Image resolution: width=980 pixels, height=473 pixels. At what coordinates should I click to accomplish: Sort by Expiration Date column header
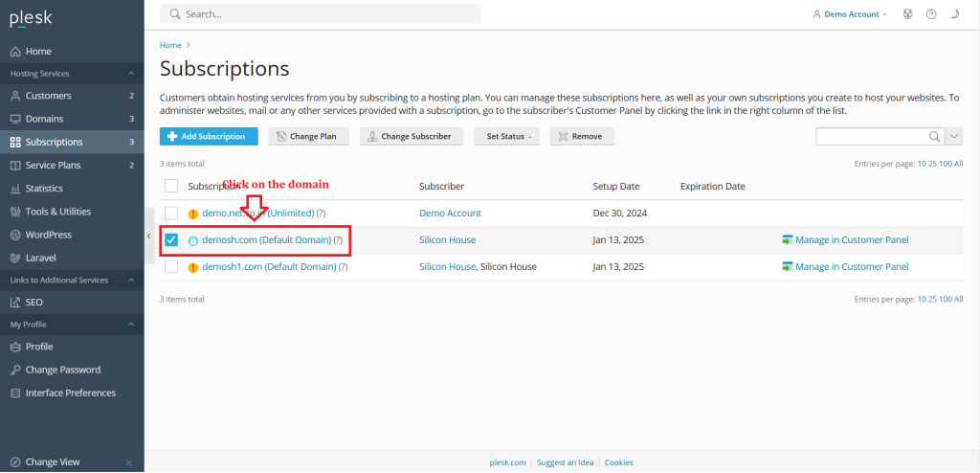[x=712, y=187]
